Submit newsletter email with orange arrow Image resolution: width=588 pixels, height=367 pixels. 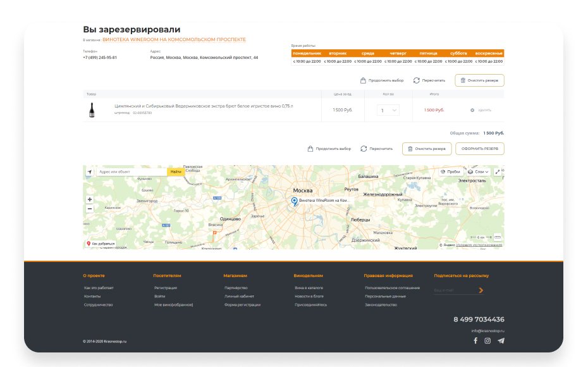point(481,290)
